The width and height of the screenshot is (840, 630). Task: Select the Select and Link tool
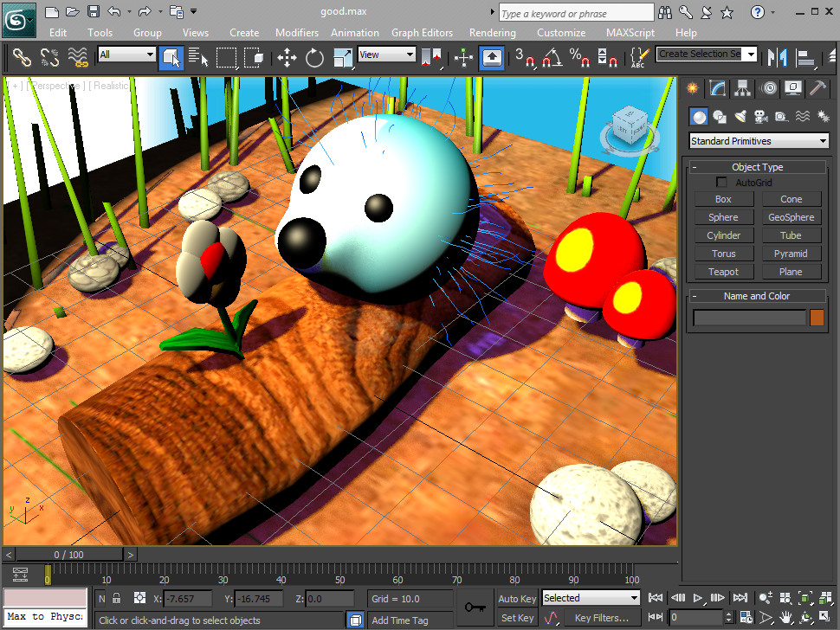point(22,57)
